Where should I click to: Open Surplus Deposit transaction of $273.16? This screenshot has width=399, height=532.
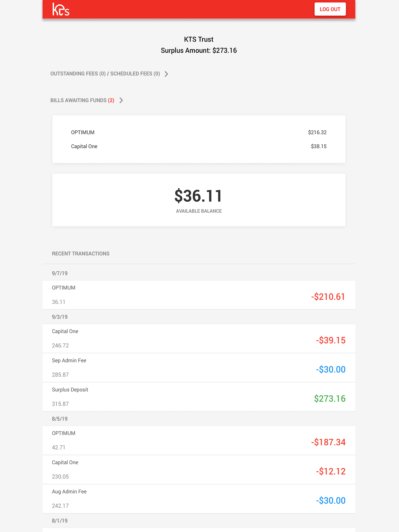(199, 397)
